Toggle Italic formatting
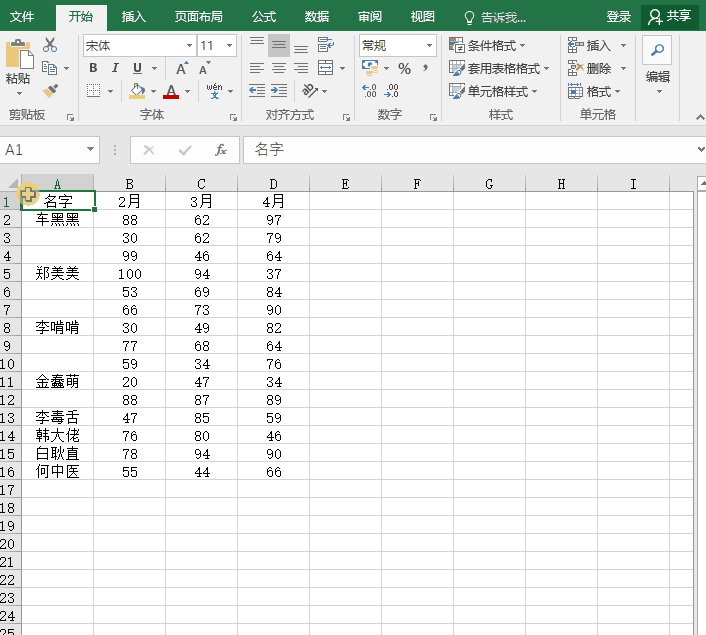Image resolution: width=706 pixels, height=635 pixels. 115,68
